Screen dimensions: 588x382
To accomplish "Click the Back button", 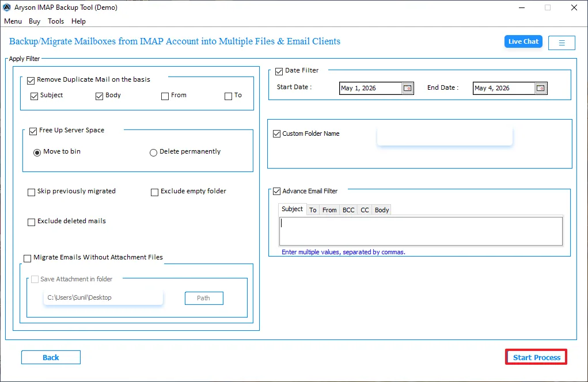I will point(51,357).
